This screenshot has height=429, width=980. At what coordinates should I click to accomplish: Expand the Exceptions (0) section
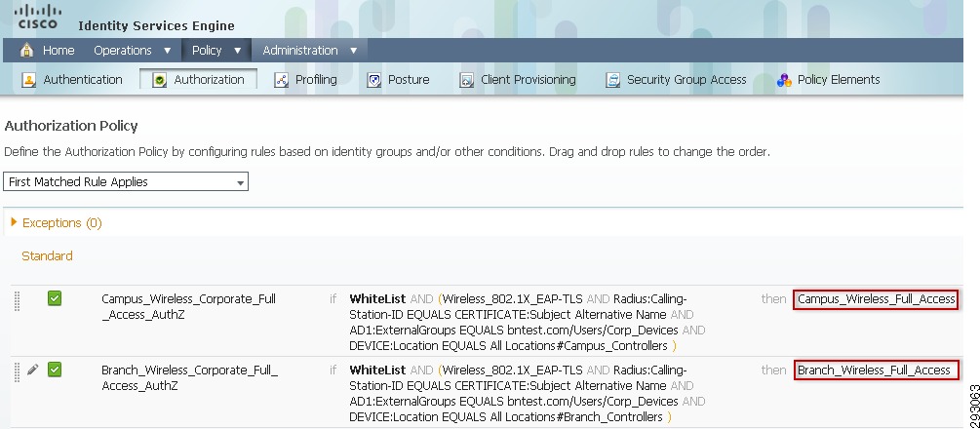[x=14, y=222]
